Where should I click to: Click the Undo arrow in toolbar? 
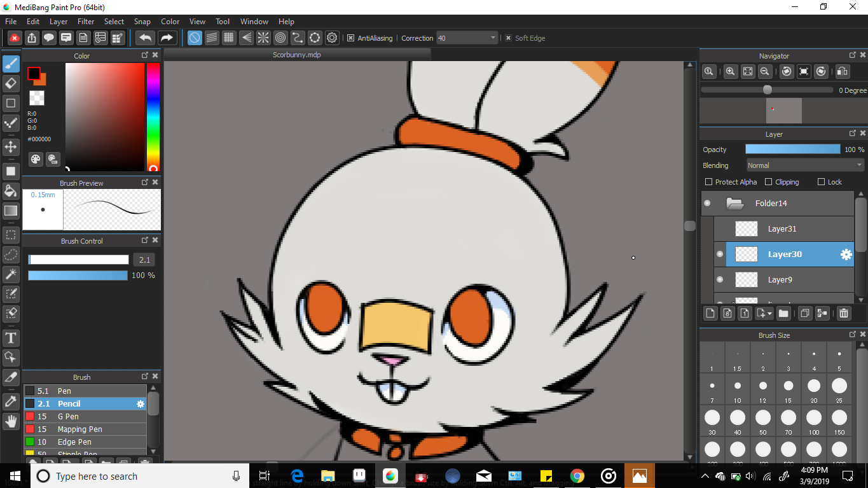(x=145, y=38)
